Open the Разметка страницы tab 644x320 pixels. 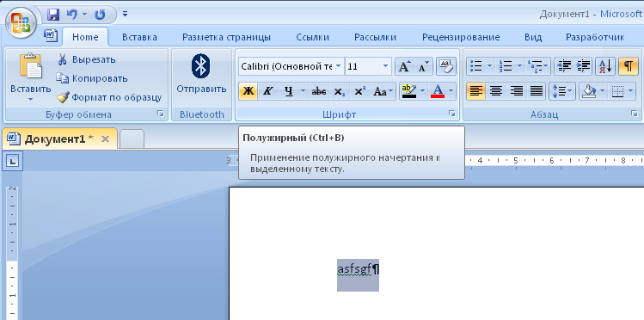click(x=226, y=37)
